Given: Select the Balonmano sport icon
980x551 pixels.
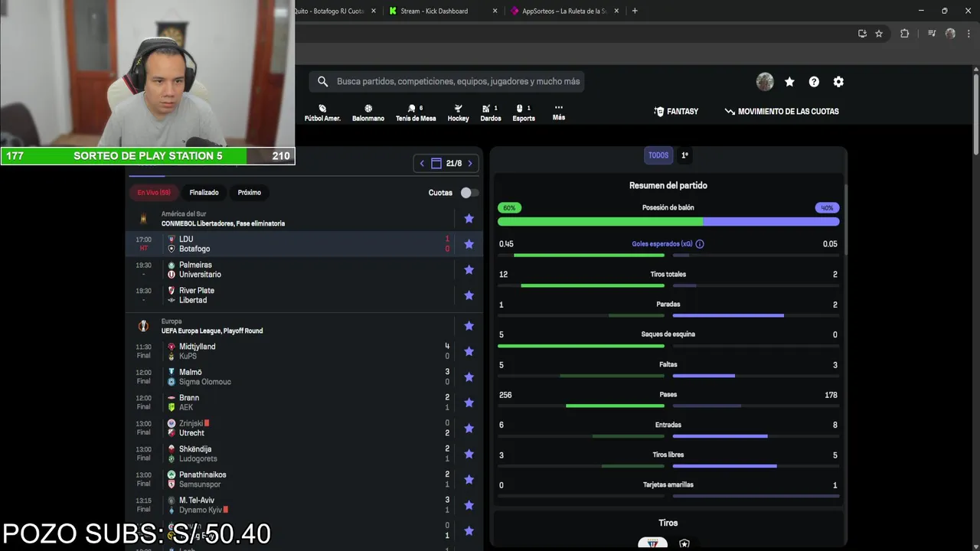Looking at the screenshot, I should [x=368, y=113].
